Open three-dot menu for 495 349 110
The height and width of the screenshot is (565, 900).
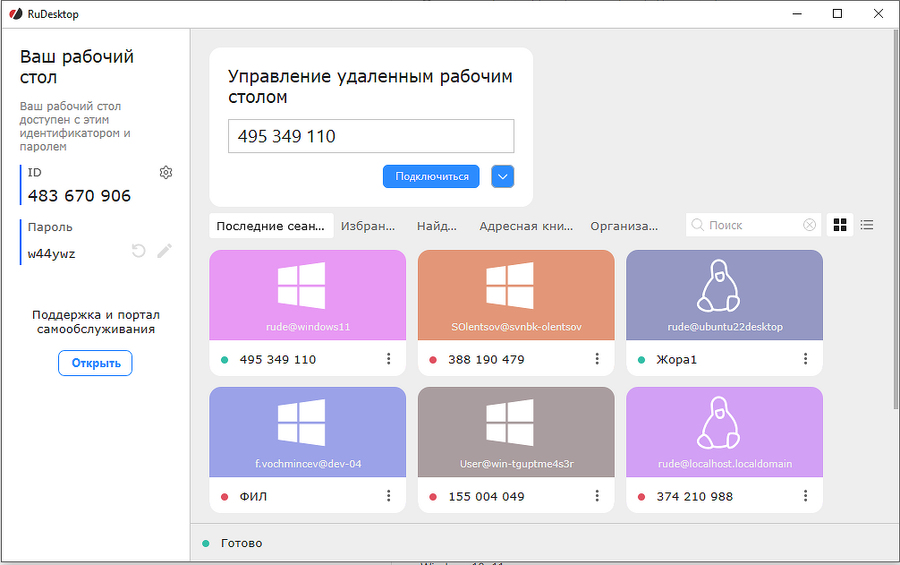(389, 359)
